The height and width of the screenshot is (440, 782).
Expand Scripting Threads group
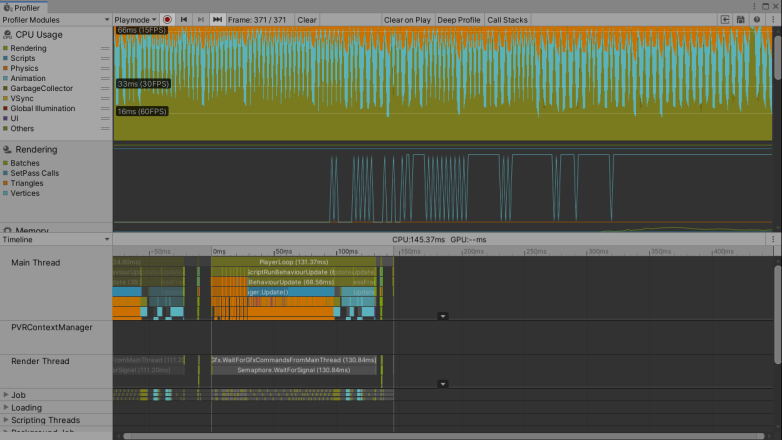[x=6, y=420]
